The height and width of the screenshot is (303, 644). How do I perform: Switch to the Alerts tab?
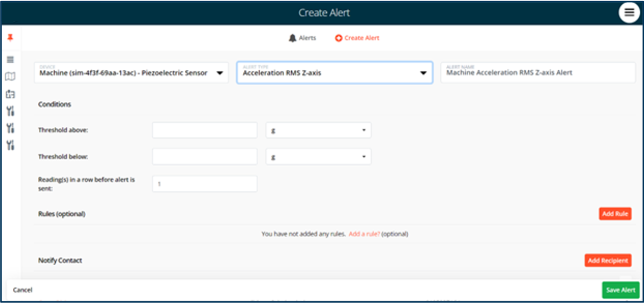pyautogui.click(x=302, y=38)
